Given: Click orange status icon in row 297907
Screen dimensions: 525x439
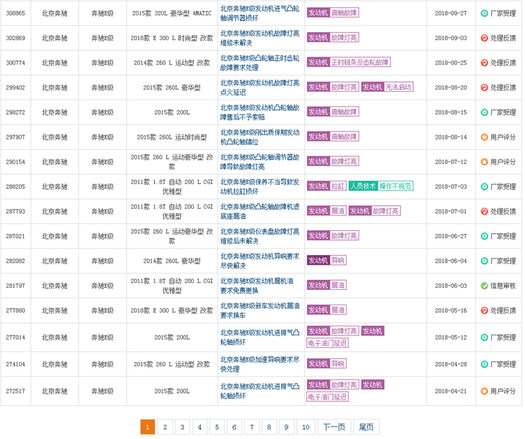Looking at the screenshot, I should [x=484, y=137].
